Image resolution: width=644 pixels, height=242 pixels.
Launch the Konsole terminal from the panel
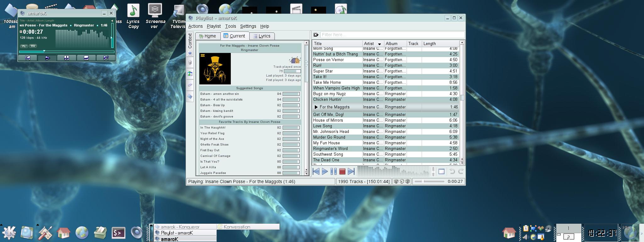point(119,233)
